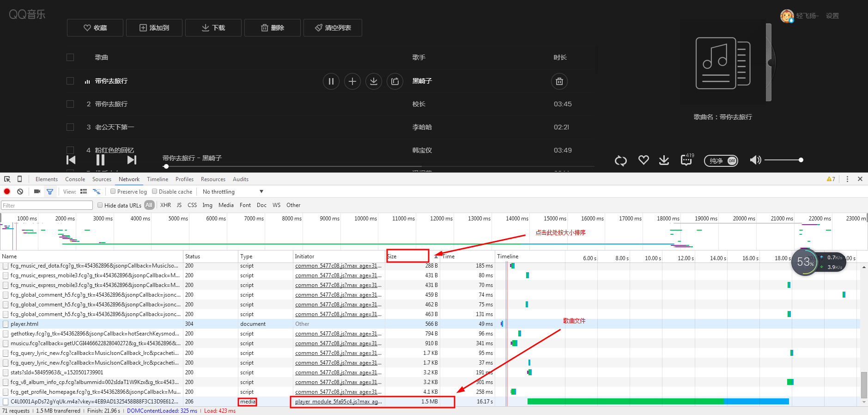Click the capture screenshots camera icon
This screenshot has height=415, width=868.
(x=37, y=191)
